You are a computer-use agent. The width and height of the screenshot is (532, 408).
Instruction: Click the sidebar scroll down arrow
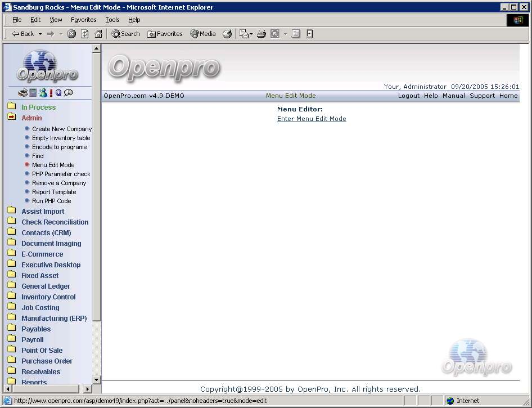(x=97, y=380)
